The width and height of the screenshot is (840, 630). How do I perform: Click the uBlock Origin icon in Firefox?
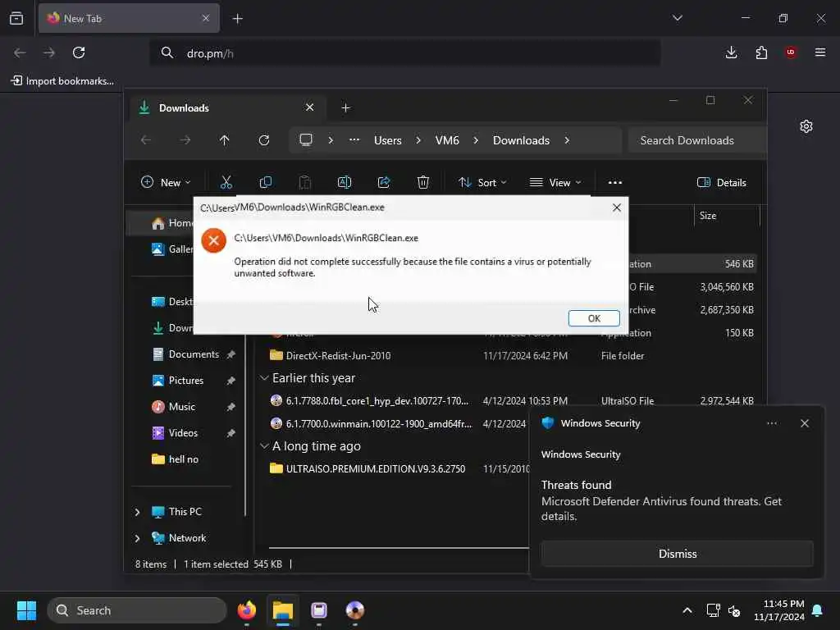(x=791, y=52)
